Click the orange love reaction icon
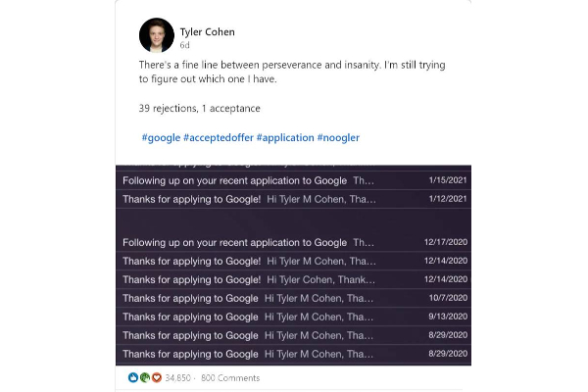 (155, 377)
